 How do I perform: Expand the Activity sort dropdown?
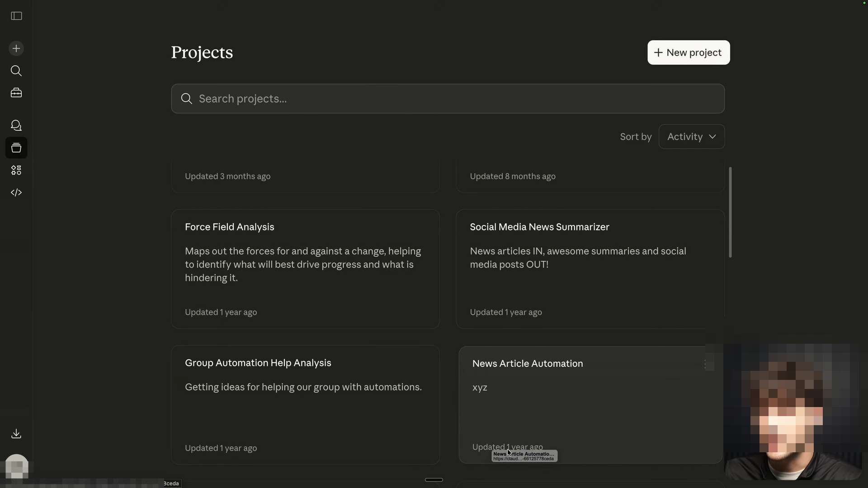[692, 137]
